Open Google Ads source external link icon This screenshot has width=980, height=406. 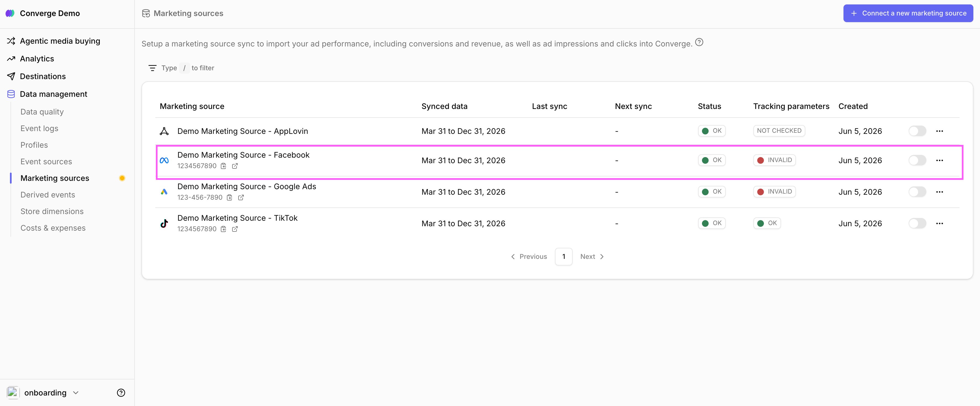tap(241, 198)
